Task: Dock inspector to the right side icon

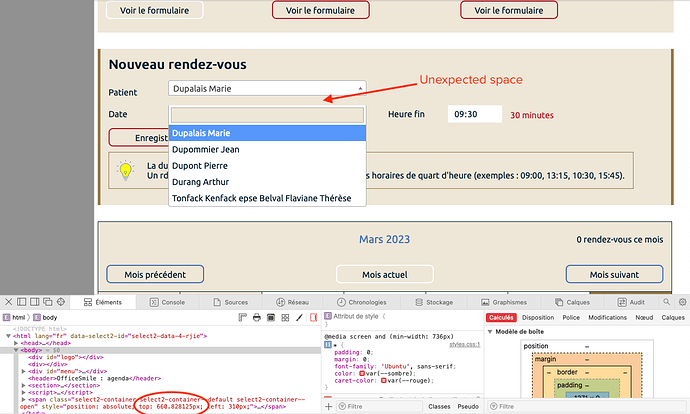Action: [x=34, y=302]
